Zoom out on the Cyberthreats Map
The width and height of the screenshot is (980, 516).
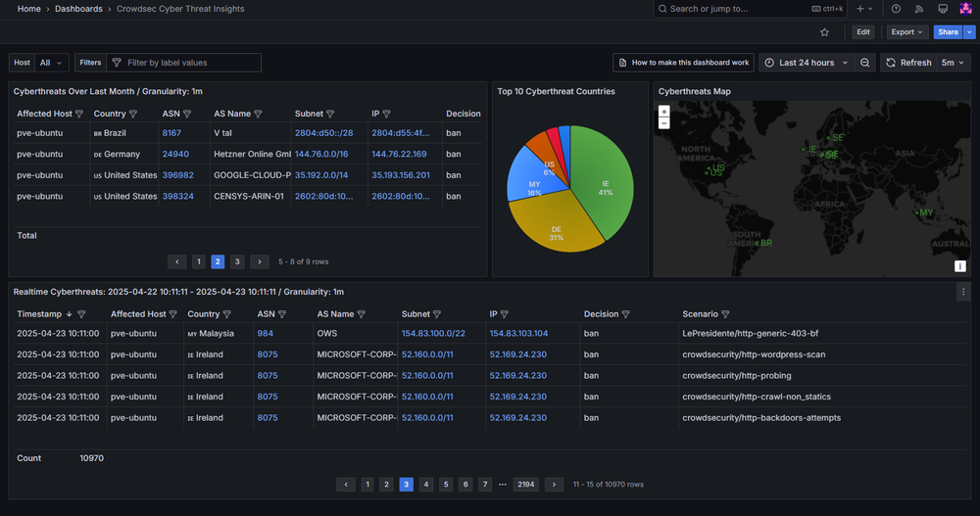point(663,123)
